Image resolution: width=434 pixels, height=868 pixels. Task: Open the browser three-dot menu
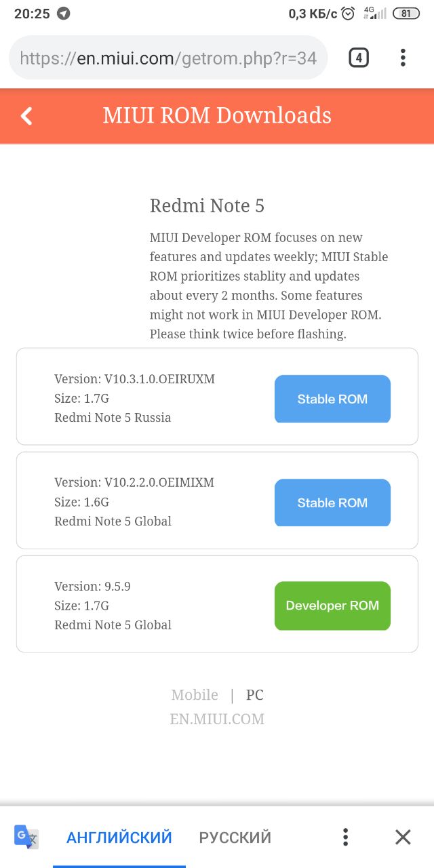tap(403, 58)
